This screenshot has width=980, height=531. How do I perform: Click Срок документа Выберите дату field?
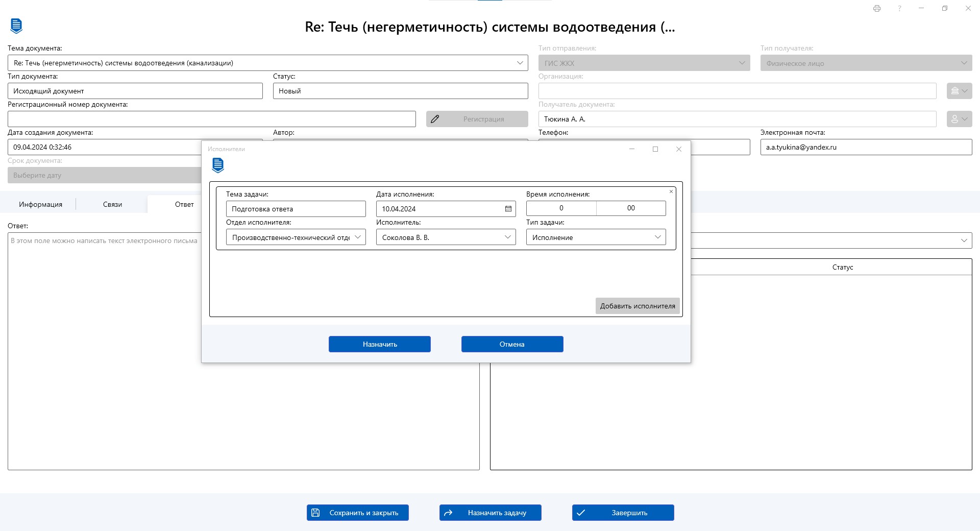105,175
